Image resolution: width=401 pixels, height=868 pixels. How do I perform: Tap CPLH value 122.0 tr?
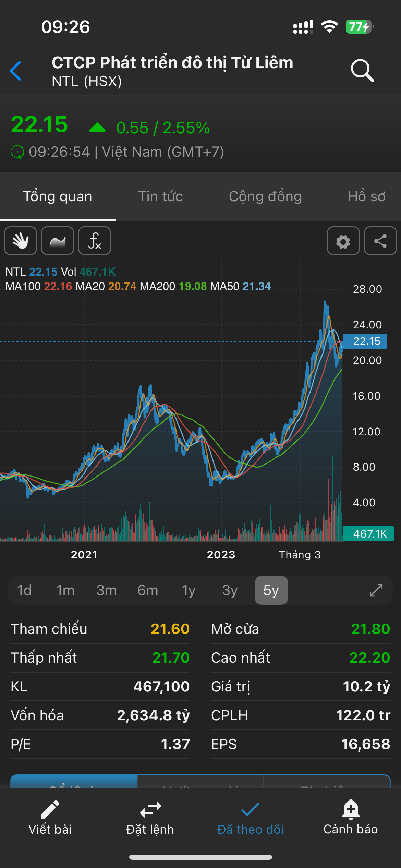pos(363,715)
